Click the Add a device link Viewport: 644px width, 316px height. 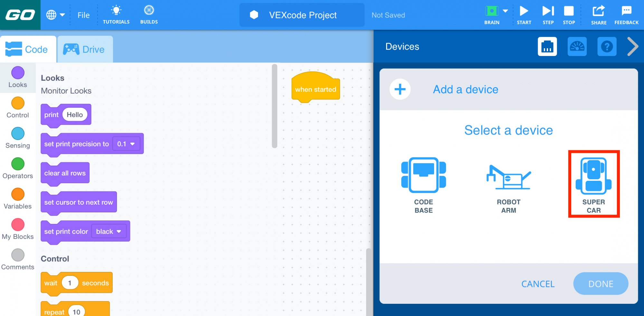click(x=465, y=89)
